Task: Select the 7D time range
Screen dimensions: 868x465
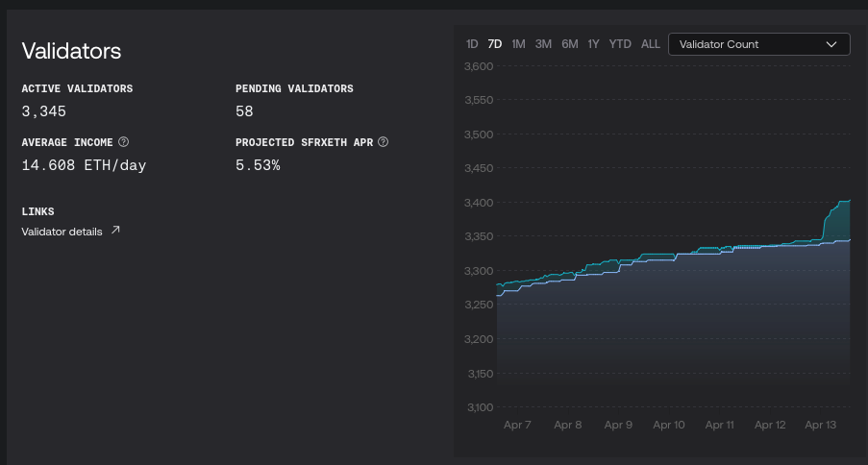Action: [495, 44]
